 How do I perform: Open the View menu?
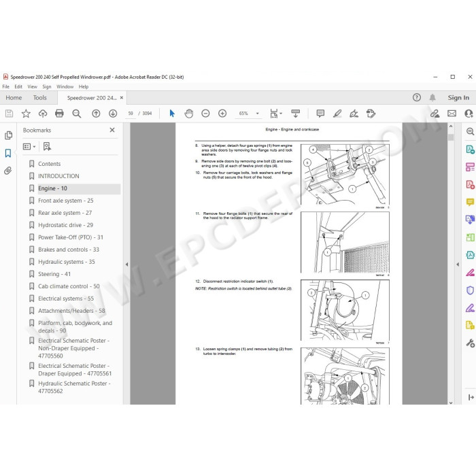[x=32, y=86]
